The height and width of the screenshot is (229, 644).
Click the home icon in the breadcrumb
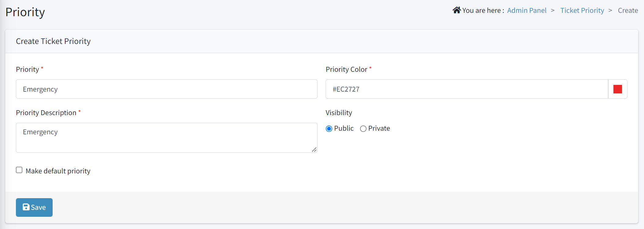456,9
